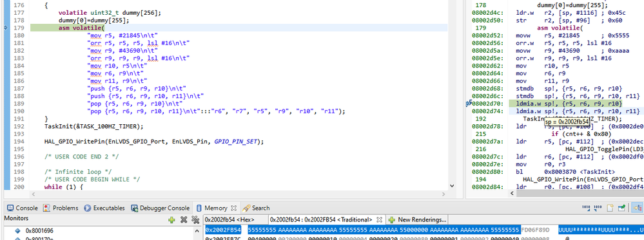Image resolution: width=644 pixels, height=240 pixels.
Task: Click the import memory icon
Action: pos(587,208)
